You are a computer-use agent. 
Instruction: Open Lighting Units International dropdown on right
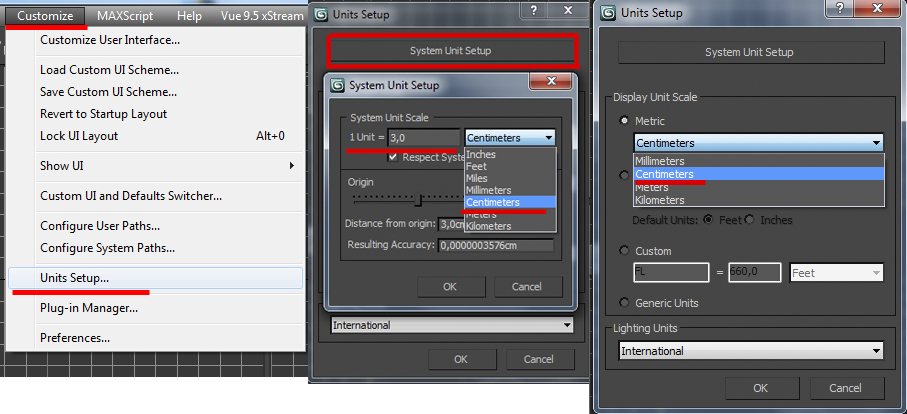tap(751, 350)
